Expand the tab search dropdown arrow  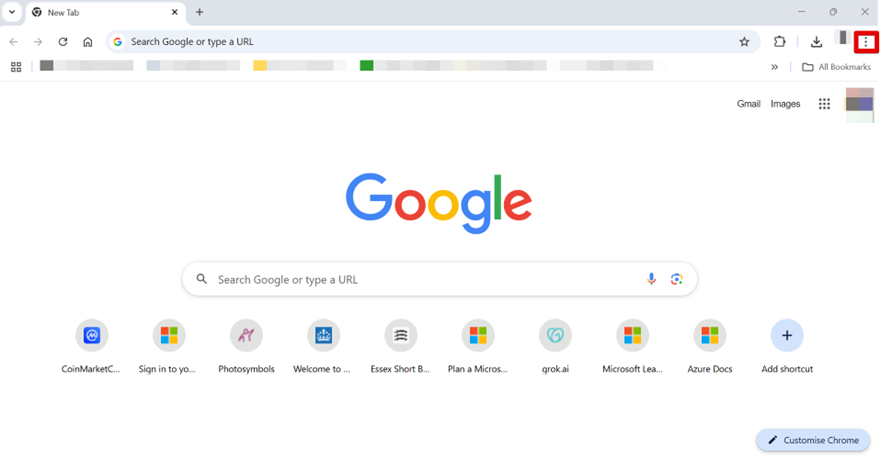coord(10,12)
